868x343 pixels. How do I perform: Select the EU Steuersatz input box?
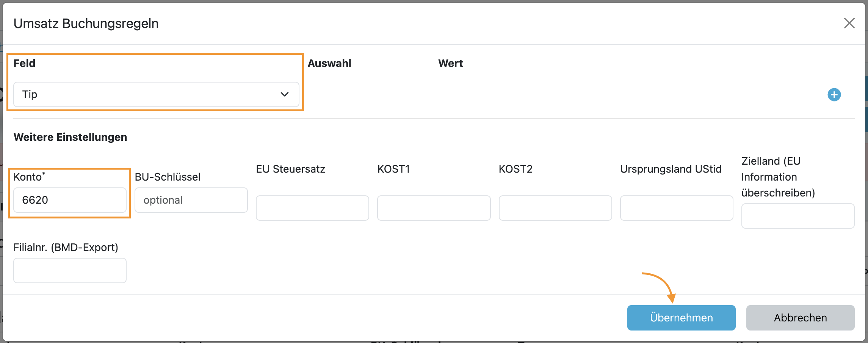tap(312, 208)
